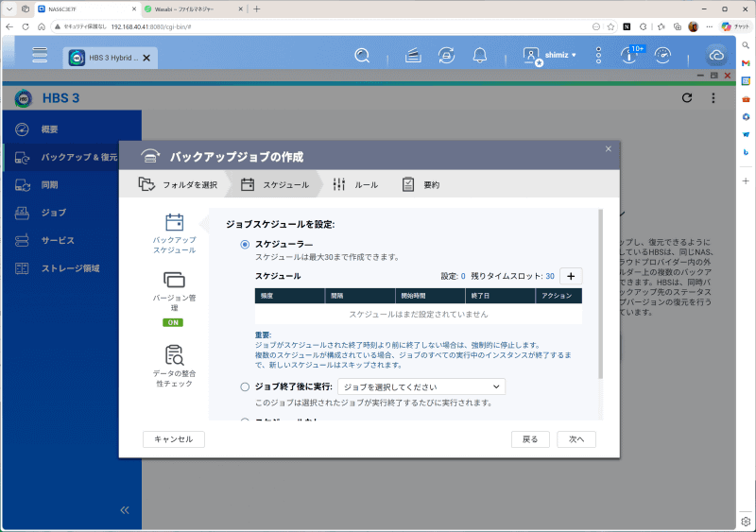
Task: Add sidebar app with plus icon
Action: click(746, 180)
